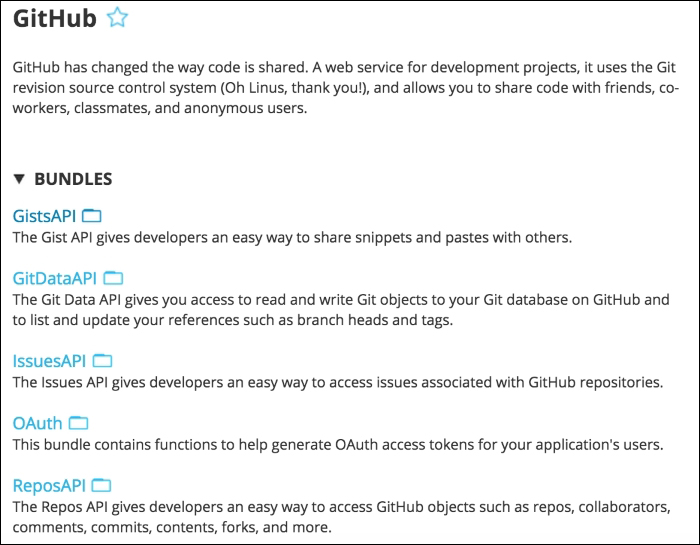
Task: Click the folder icon beside IssuesAPI
Action: [102, 361]
